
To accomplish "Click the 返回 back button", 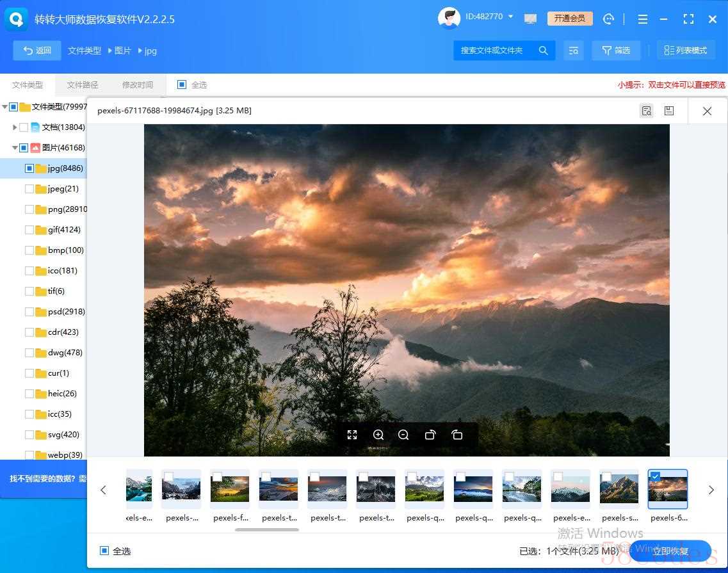I will point(37,51).
